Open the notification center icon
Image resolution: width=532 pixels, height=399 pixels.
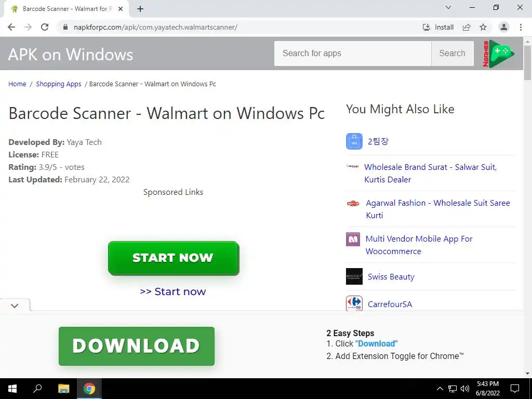tap(515, 389)
